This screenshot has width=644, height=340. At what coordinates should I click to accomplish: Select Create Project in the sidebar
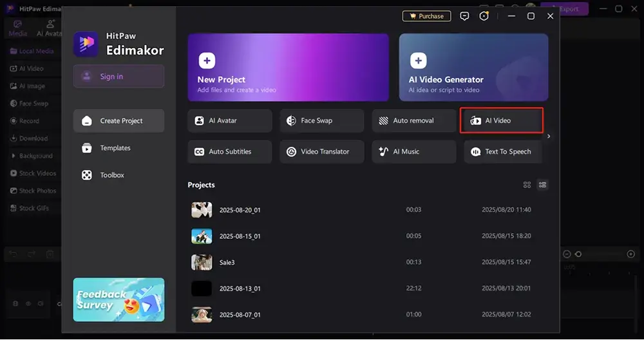[x=118, y=120]
